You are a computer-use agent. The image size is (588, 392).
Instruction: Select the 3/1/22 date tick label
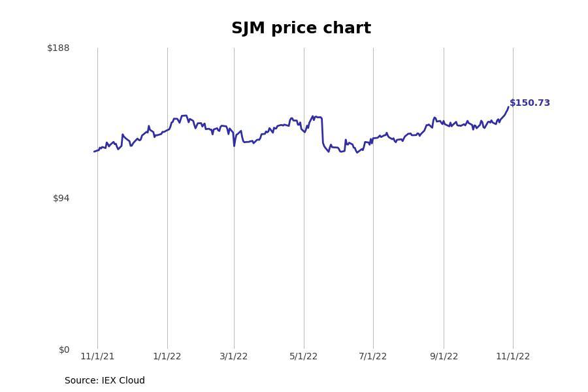click(234, 356)
